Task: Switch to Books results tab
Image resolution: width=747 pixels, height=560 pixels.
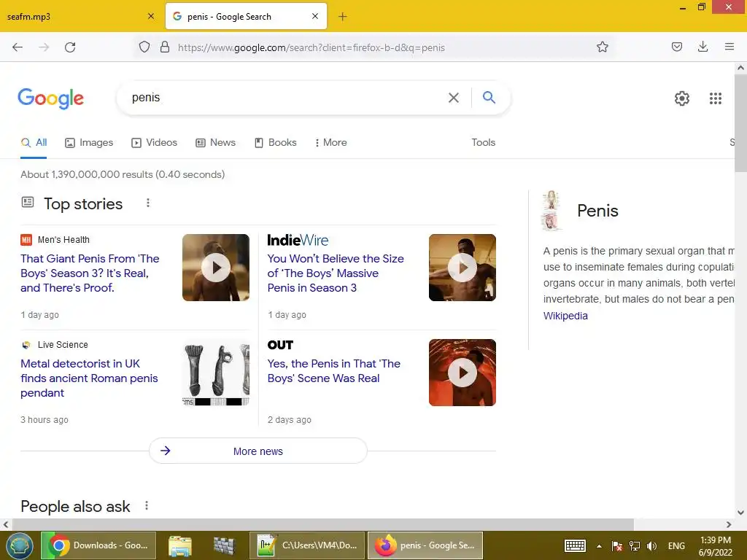Action: [x=275, y=142]
